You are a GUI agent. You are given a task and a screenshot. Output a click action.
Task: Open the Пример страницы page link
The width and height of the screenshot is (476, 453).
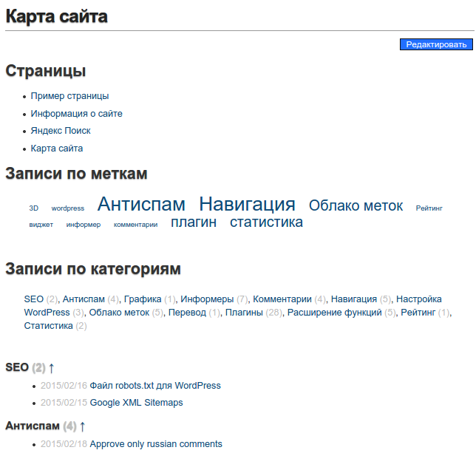[69, 96]
